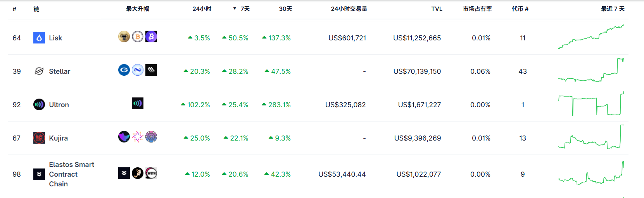Sort by the TVL column header
The image size is (644, 198).
[x=437, y=9]
